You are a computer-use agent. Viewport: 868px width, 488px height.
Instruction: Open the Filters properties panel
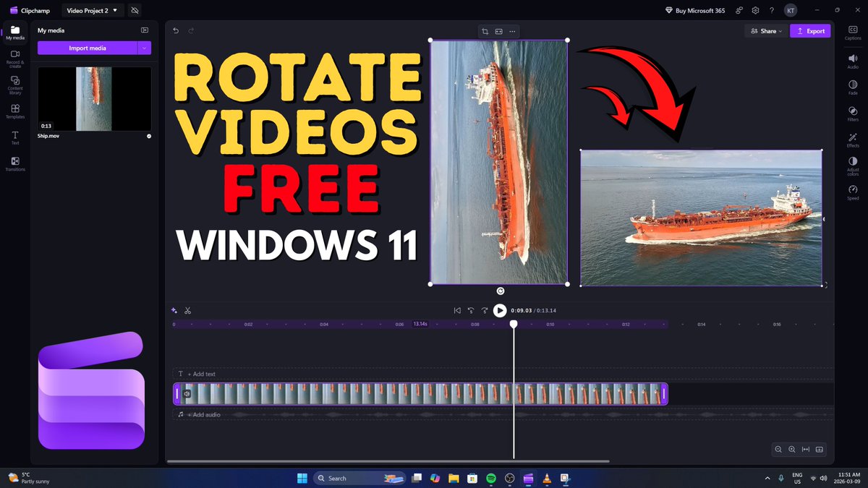[853, 114]
